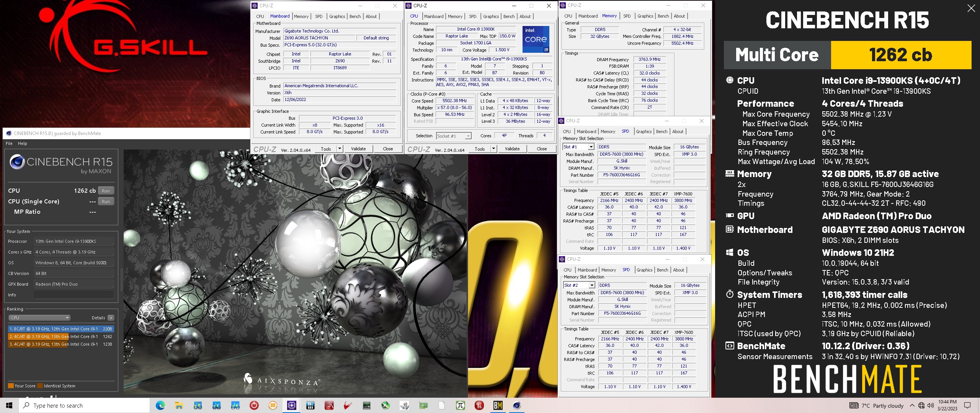Click Close button in Mainboard CPU-Z window
Viewport: 980px width, 413px height.
388,149
